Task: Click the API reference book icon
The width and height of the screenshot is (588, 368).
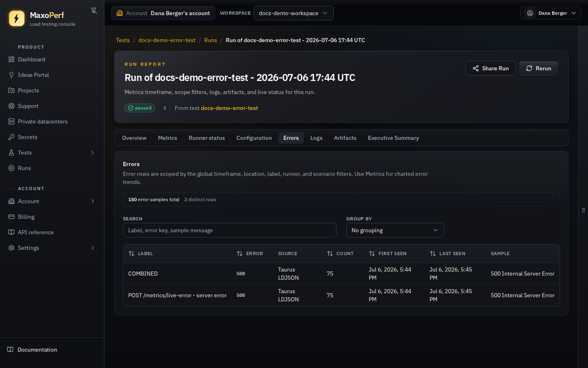Action: pos(11,232)
